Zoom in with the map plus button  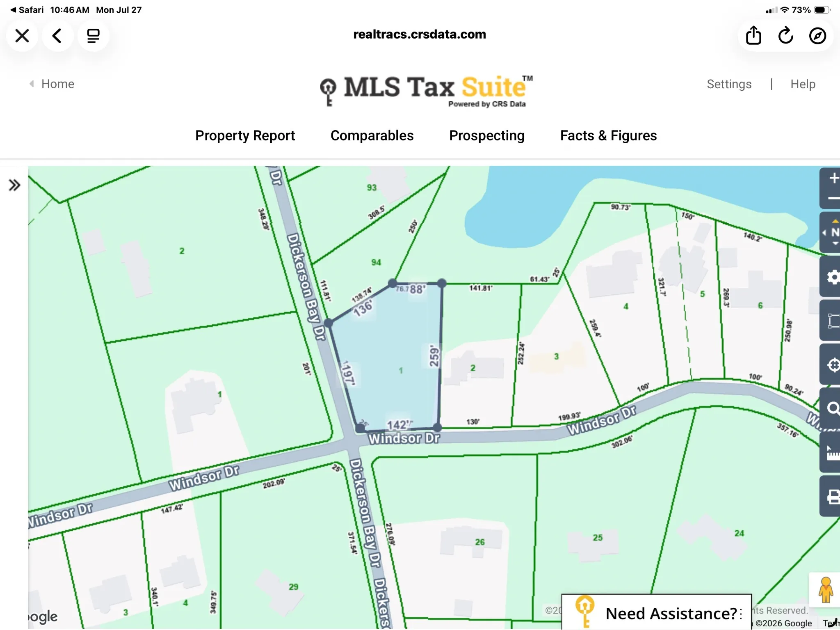pos(833,178)
